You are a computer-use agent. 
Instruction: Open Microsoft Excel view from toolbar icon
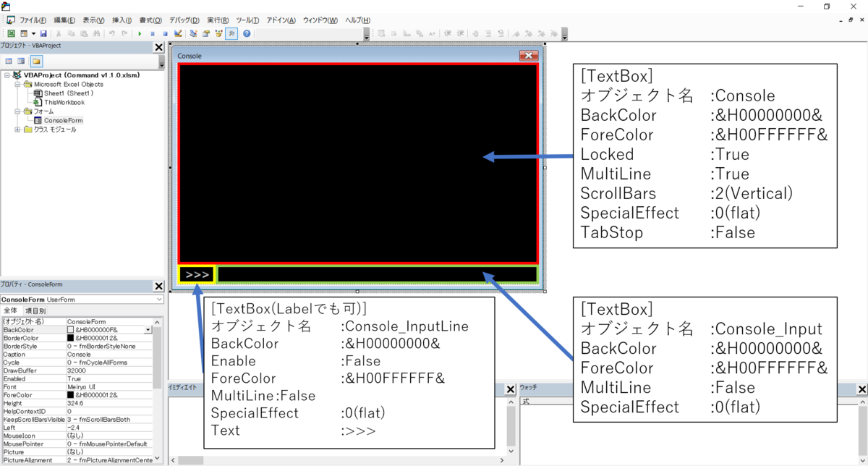click(x=11, y=33)
